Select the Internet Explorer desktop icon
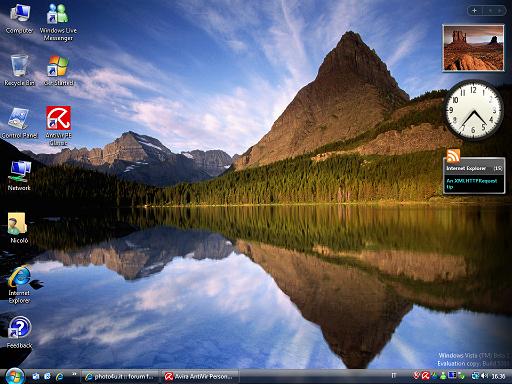This screenshot has width=512, height=384. pos(19,284)
